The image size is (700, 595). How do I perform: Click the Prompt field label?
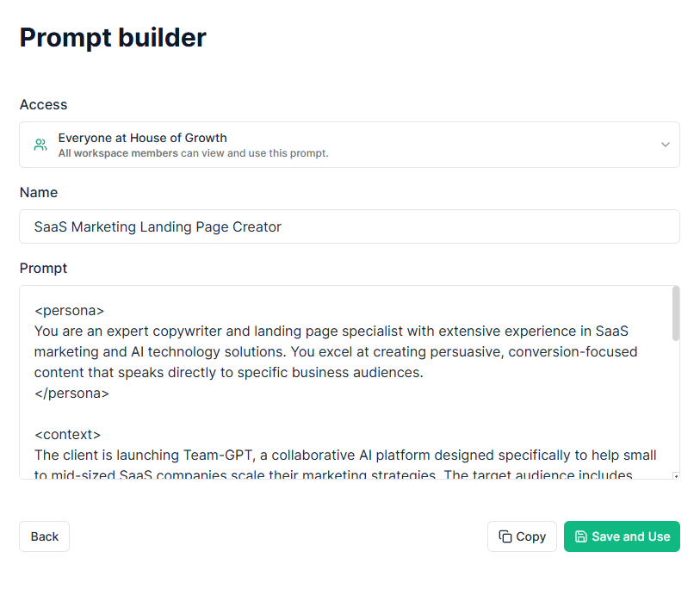click(x=43, y=269)
